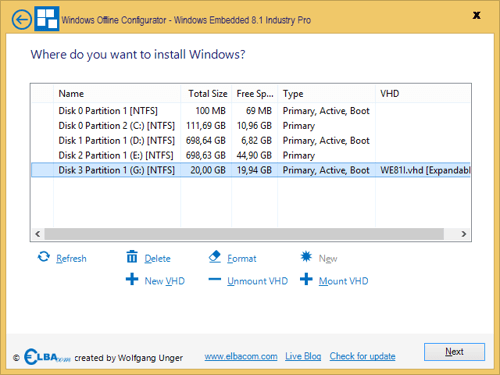Click the 19,94 GB free space cell

pyautogui.click(x=254, y=170)
